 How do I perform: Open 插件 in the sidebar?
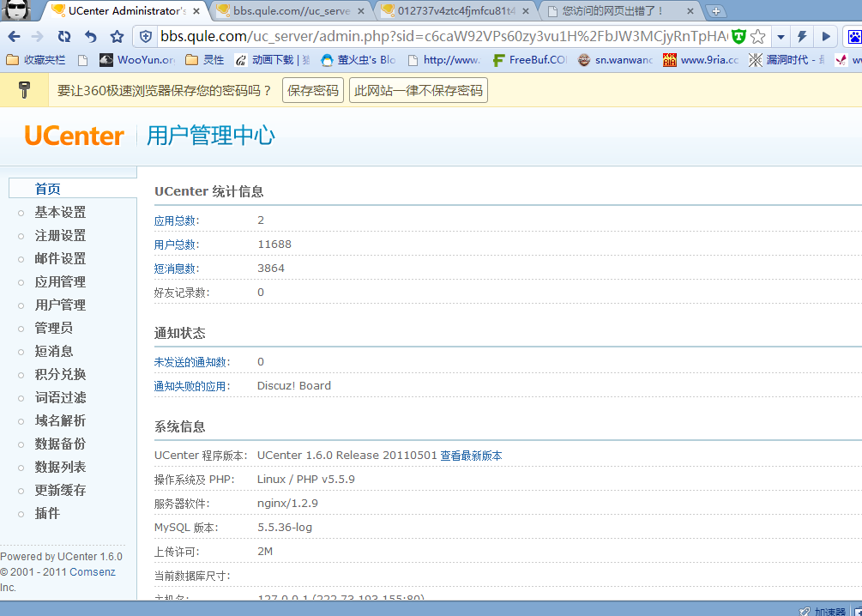coord(47,513)
